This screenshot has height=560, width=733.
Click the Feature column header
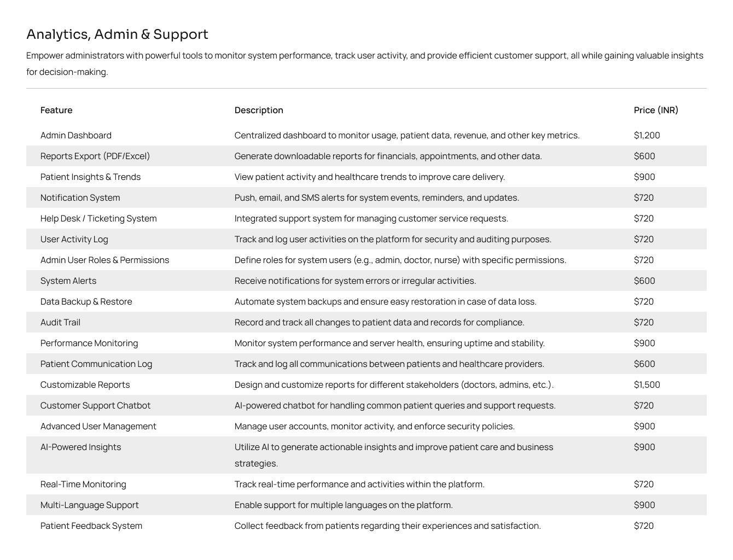pyautogui.click(x=56, y=110)
